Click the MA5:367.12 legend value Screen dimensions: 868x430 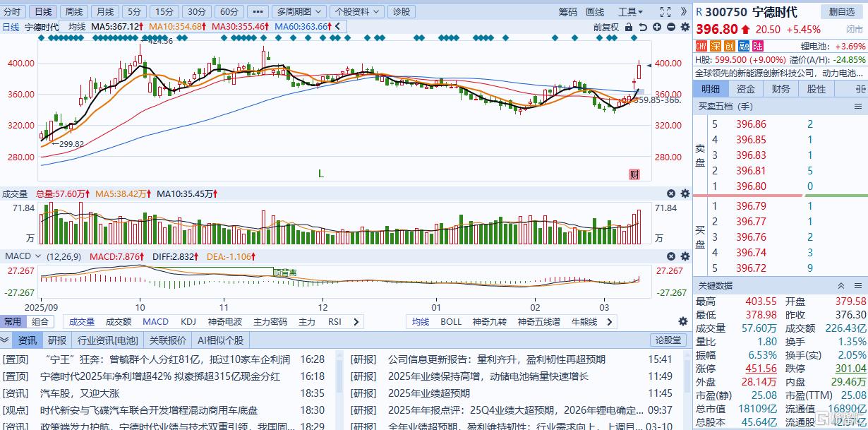pyautogui.click(x=116, y=26)
